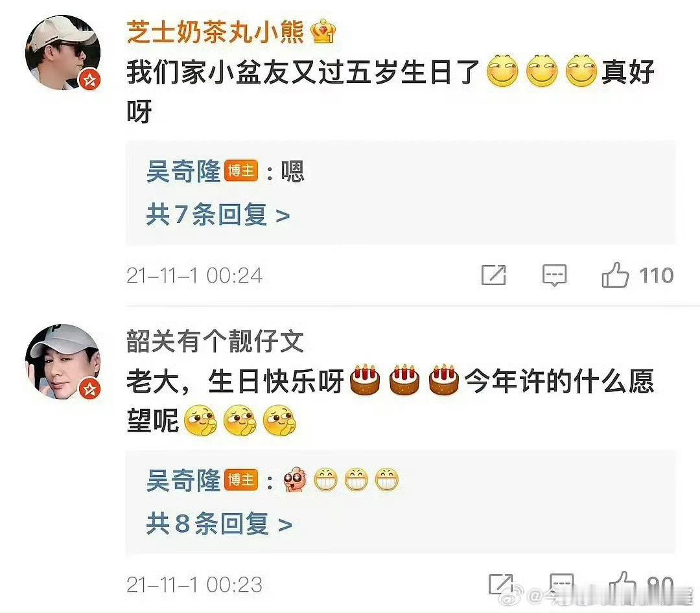
Task: Tap avatar of 芝士奶茶丸小熊
Action: 63,52
